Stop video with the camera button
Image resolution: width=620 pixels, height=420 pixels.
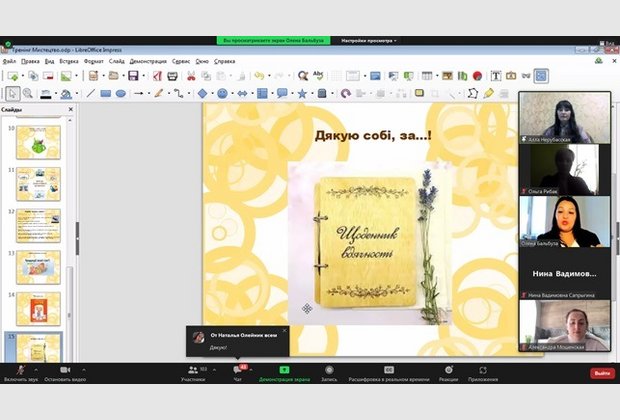tap(63, 370)
